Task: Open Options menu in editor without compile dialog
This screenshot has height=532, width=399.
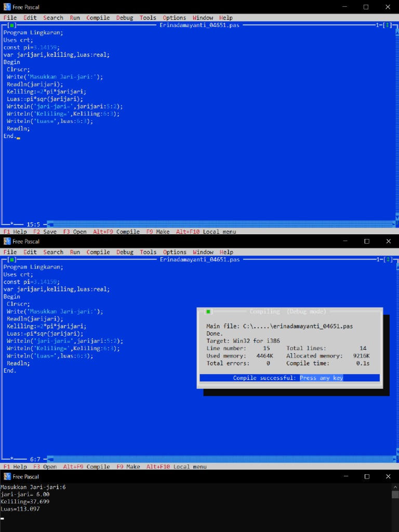Action: tap(175, 18)
